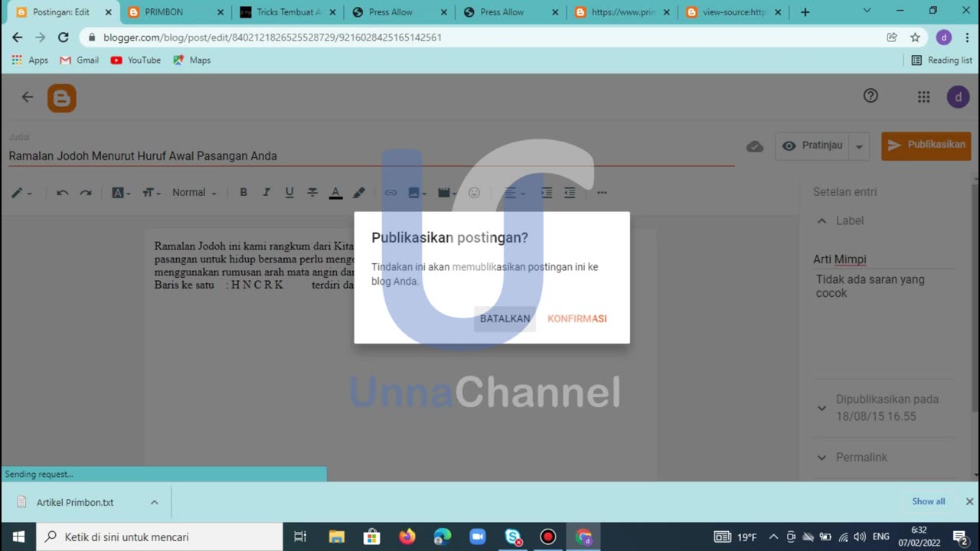
Task: Click the Windows taskbar search box
Action: [x=160, y=537]
